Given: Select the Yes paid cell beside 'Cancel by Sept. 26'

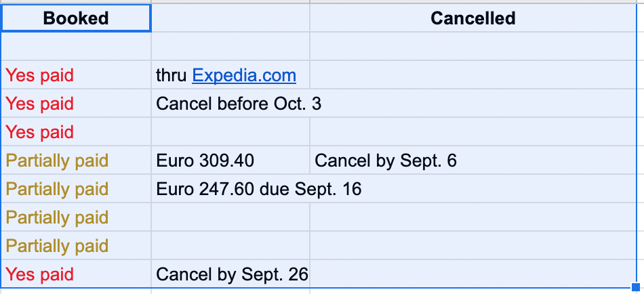Looking at the screenshot, I should pyautogui.click(x=76, y=274).
